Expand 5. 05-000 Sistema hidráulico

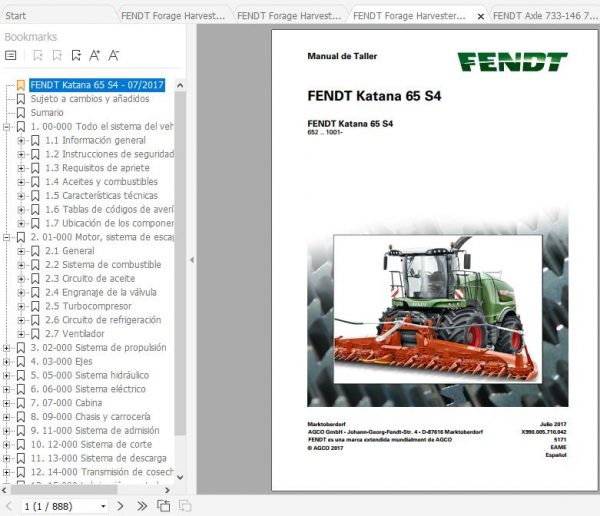(7, 375)
